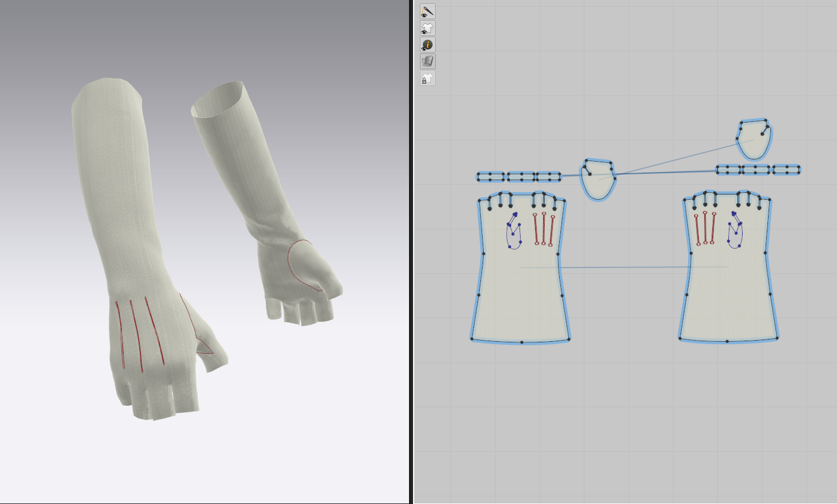
Task: Select the rightmost finger strip pattern
Action: coord(786,170)
